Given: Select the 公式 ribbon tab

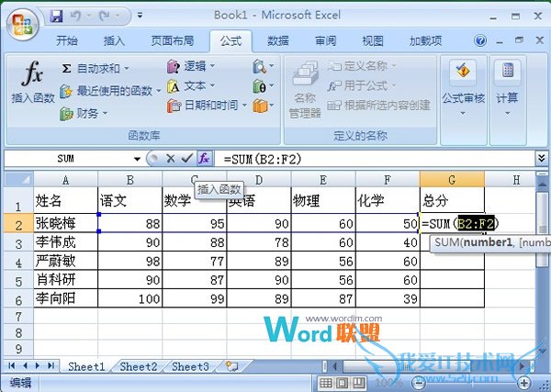Looking at the screenshot, I should tap(231, 41).
